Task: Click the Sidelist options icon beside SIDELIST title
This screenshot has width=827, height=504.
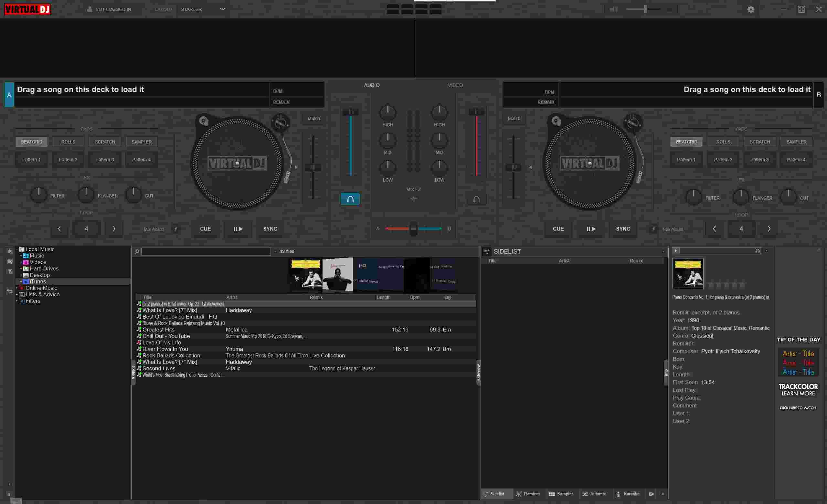Action: tap(487, 251)
